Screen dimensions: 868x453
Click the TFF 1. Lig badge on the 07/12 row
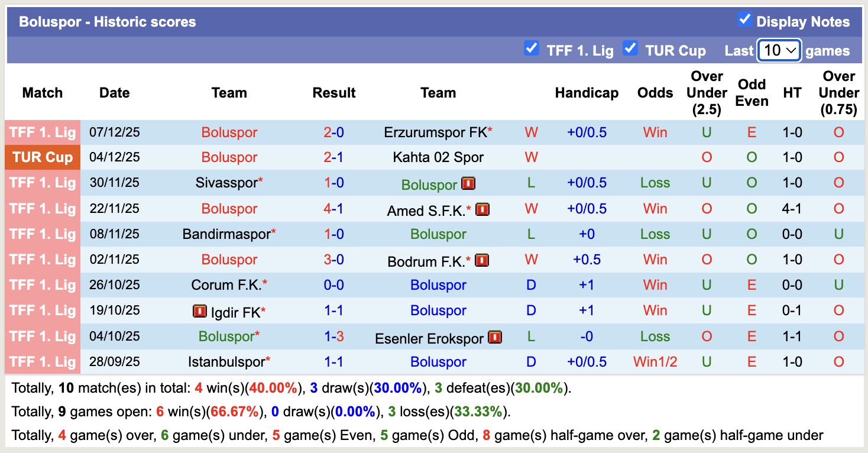(x=42, y=132)
